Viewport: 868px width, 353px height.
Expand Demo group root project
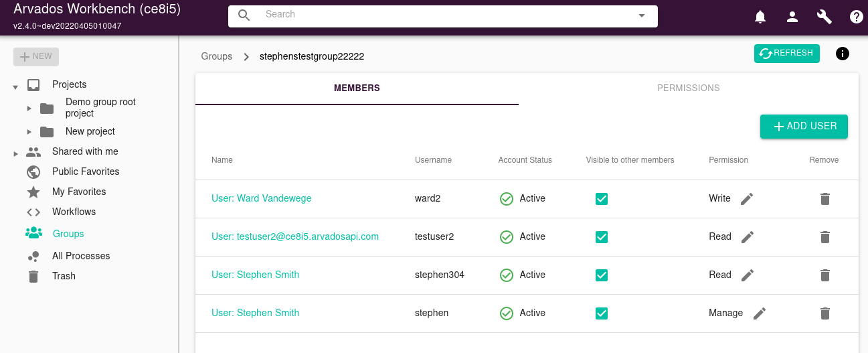[x=29, y=109]
